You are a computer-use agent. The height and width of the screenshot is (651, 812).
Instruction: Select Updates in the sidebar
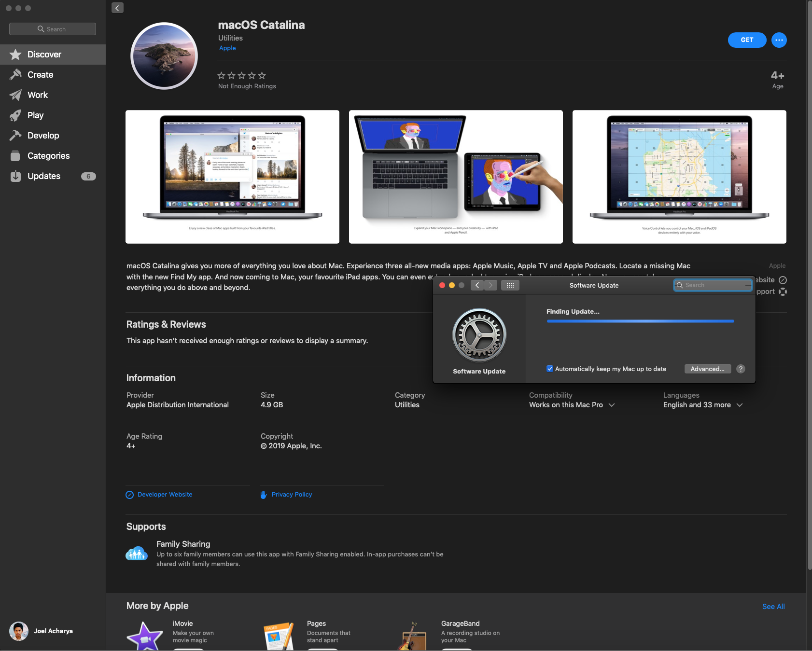coord(53,176)
